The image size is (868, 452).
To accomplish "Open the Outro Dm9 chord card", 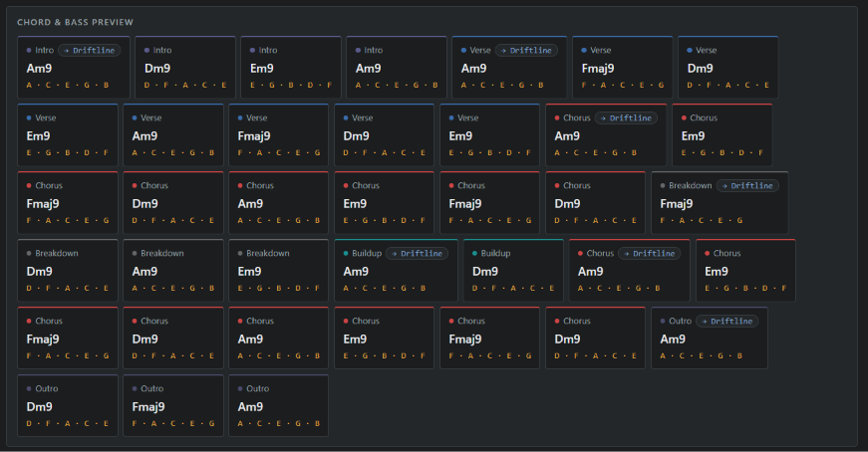I will pos(68,406).
